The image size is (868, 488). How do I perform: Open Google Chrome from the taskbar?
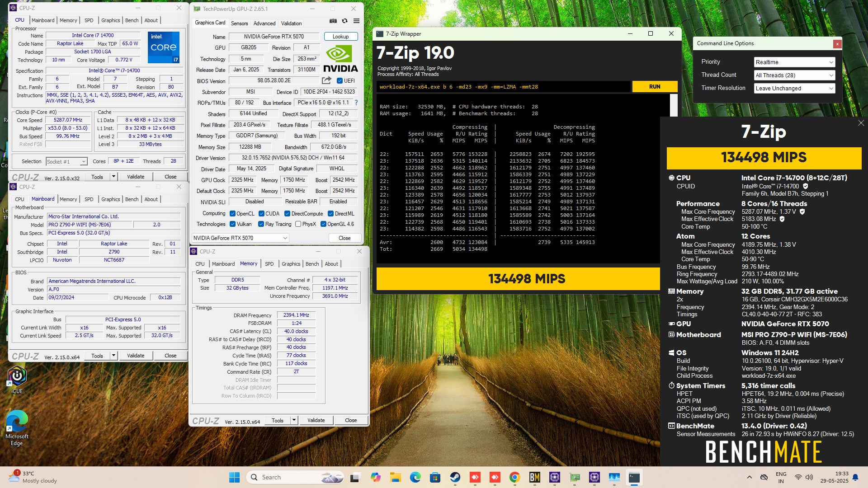(514, 477)
